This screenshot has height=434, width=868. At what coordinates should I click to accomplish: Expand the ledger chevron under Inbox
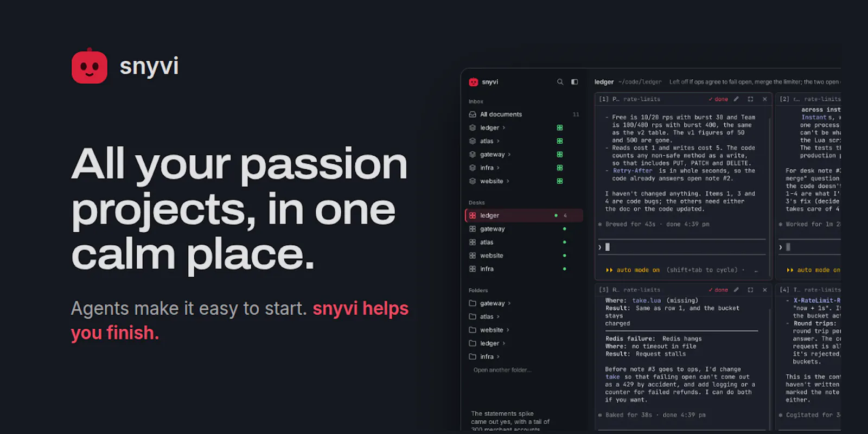point(504,128)
